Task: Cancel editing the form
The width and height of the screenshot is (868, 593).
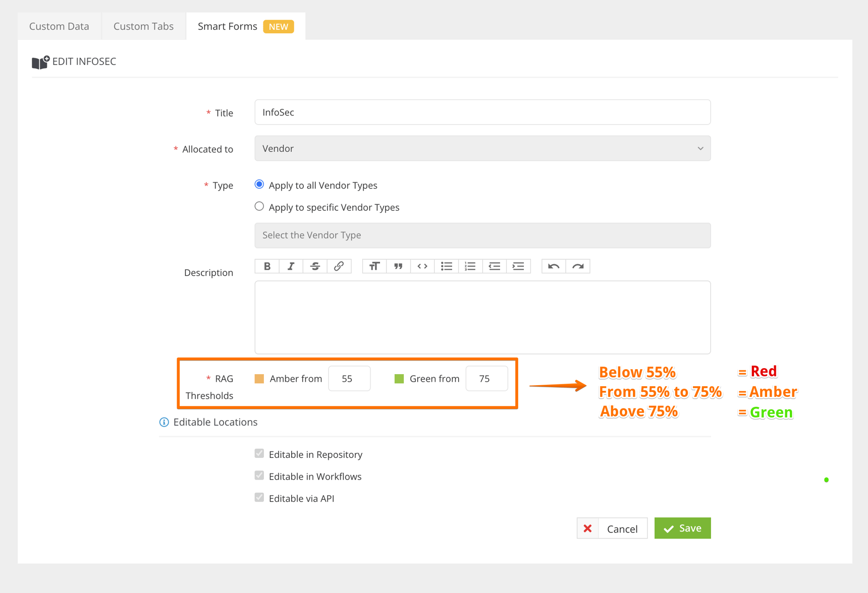Action: click(x=612, y=528)
